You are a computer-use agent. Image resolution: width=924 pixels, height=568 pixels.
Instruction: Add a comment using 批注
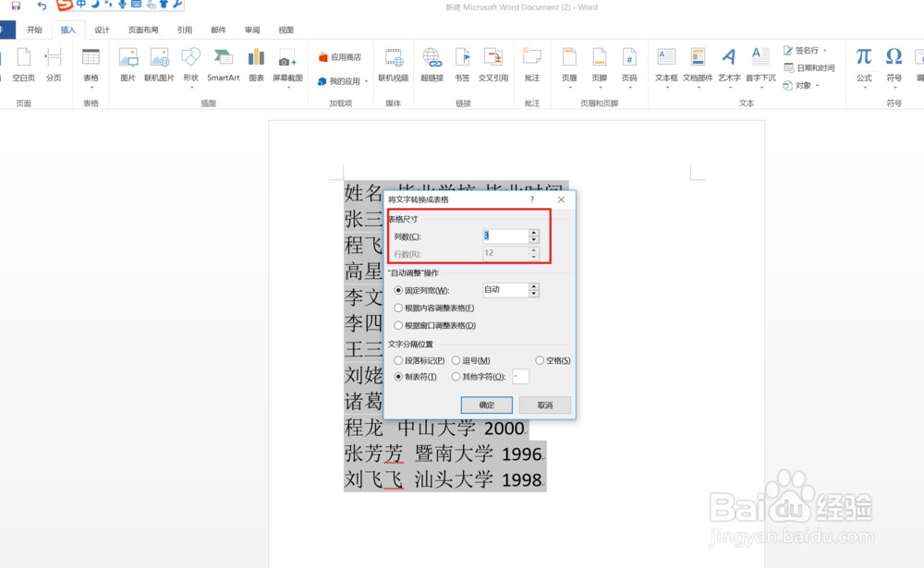[x=532, y=65]
